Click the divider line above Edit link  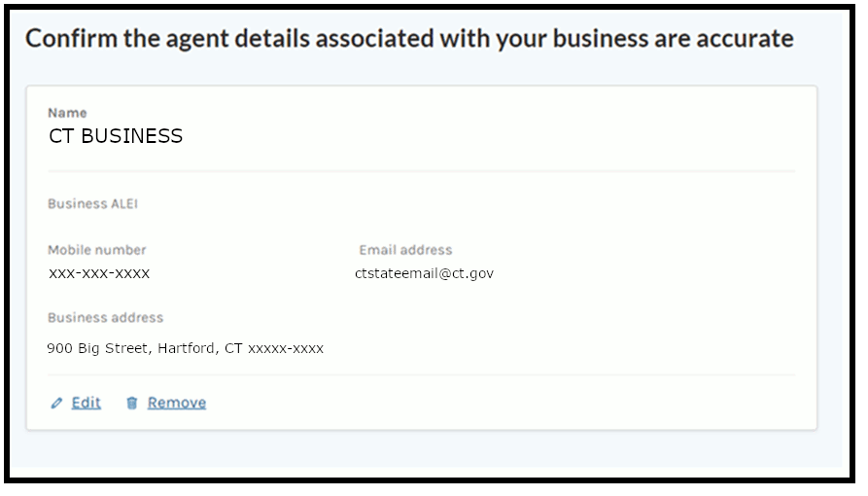(421, 374)
